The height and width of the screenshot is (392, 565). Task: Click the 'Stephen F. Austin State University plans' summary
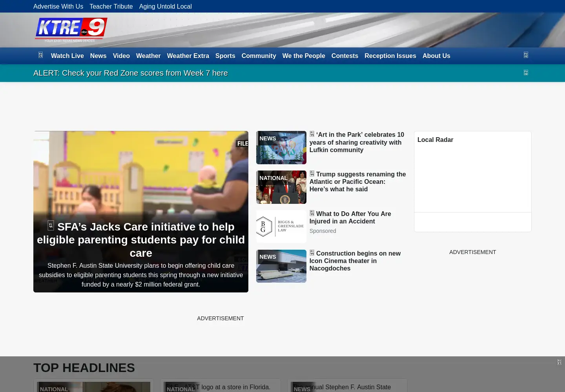pos(141,275)
